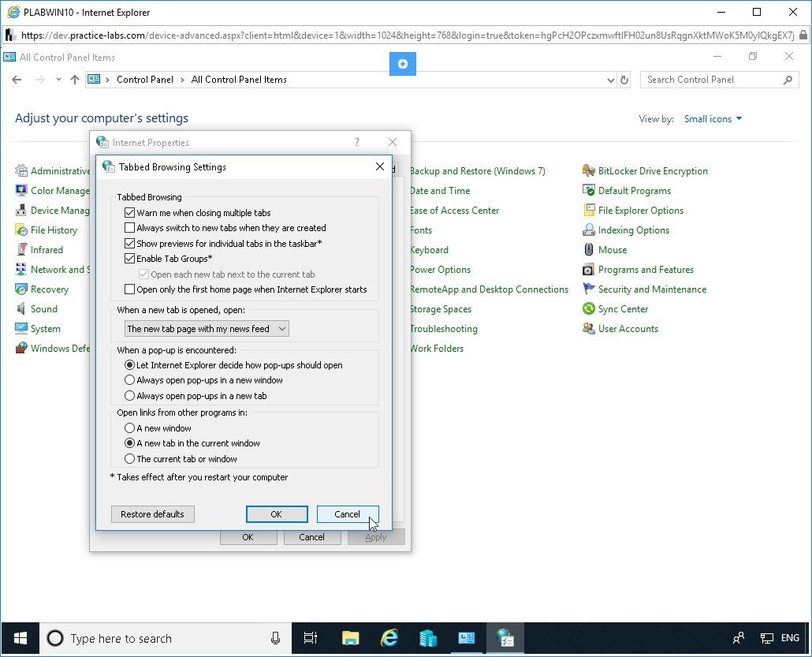This screenshot has height=657, width=812.
Task: Open the Network and Sharing icon
Action: click(x=21, y=270)
